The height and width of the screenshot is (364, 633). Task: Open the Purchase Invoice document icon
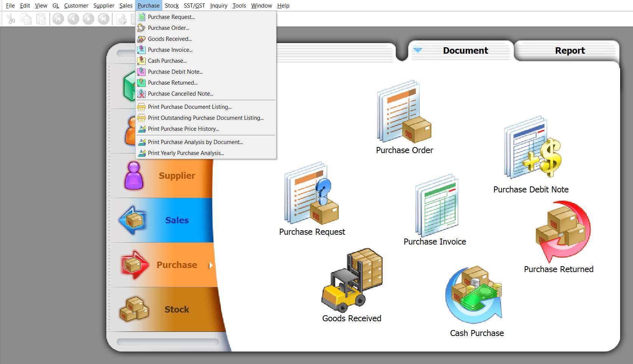(435, 206)
